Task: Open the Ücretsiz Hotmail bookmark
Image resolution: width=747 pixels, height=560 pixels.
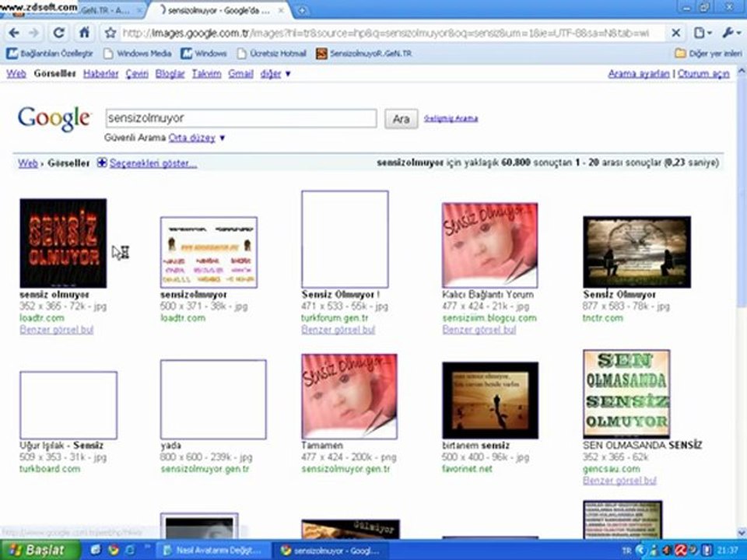Action: [272, 54]
